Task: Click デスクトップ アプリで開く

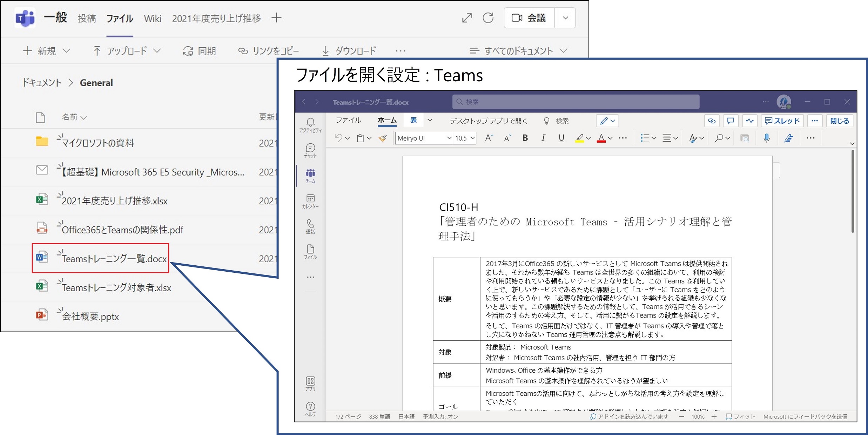Action: (489, 121)
